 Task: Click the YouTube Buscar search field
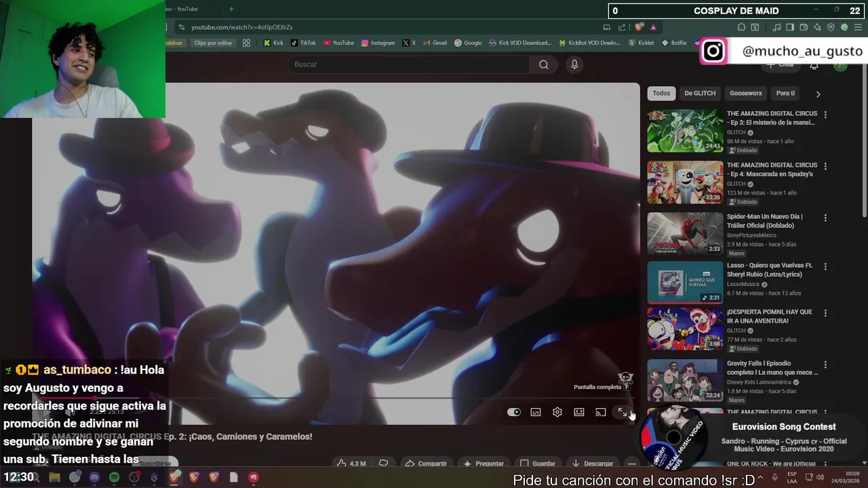(408, 64)
